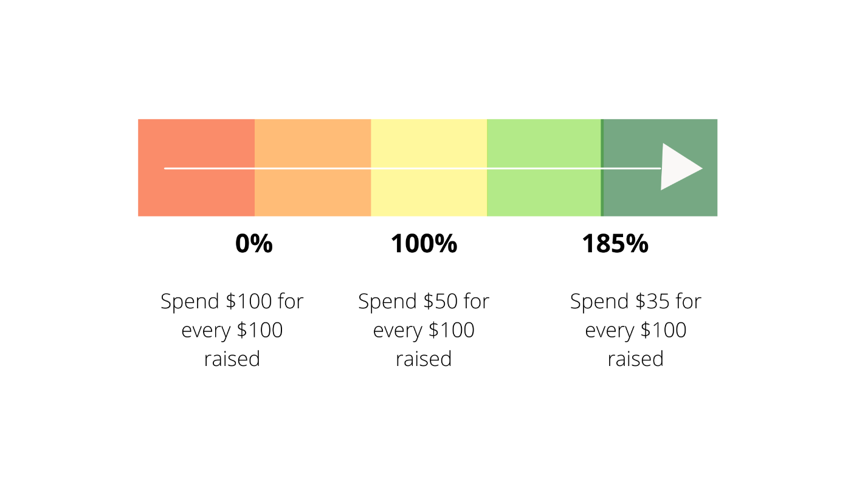This screenshot has height=490, width=868.
Task: Click the dark green end segment
Action: click(660, 168)
